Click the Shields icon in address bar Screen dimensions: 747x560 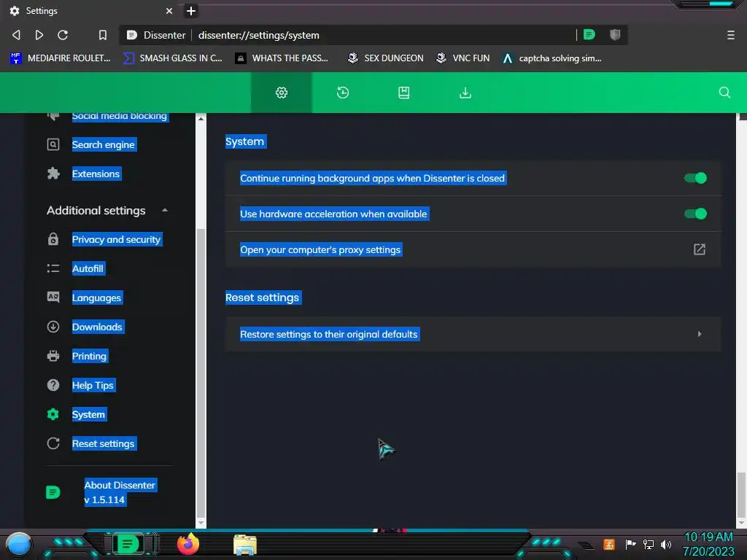pos(615,34)
